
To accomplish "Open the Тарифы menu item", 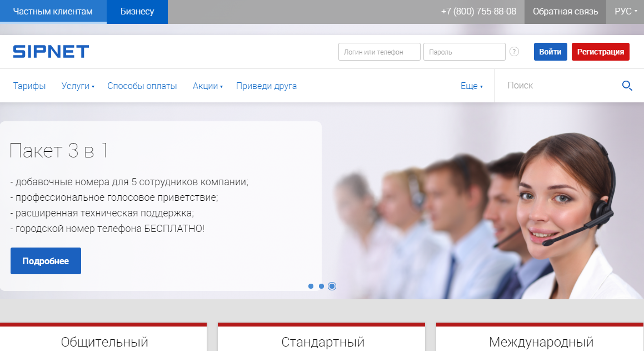I will click(29, 86).
